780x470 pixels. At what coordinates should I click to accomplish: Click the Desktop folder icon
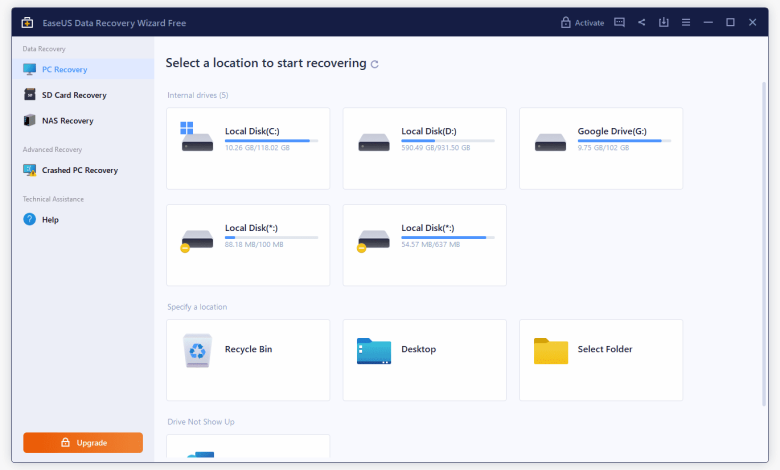[x=374, y=351]
